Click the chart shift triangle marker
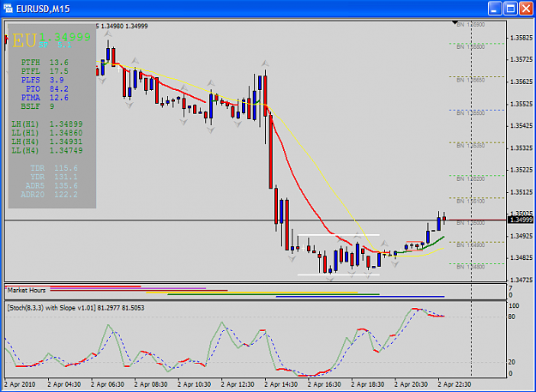Screen dimensions: 536x392 [455, 23]
